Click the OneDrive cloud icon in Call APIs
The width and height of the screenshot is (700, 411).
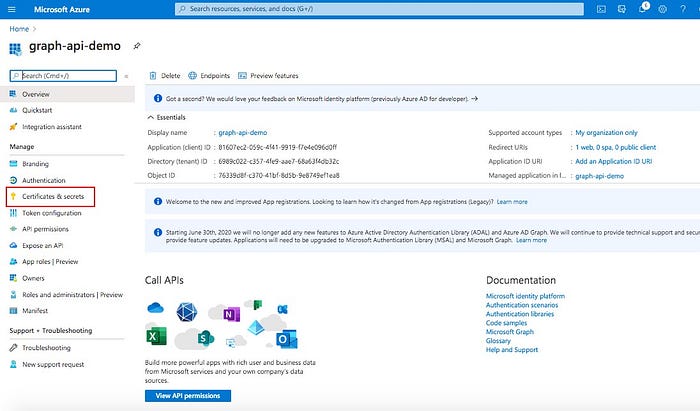[x=155, y=307]
